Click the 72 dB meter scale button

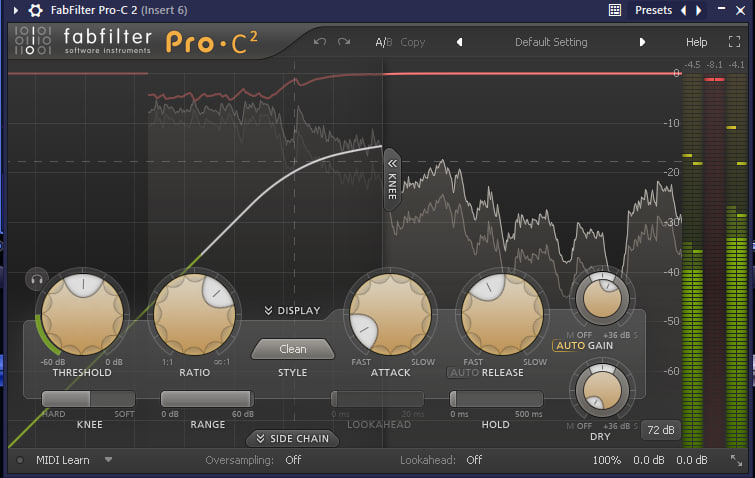point(661,430)
